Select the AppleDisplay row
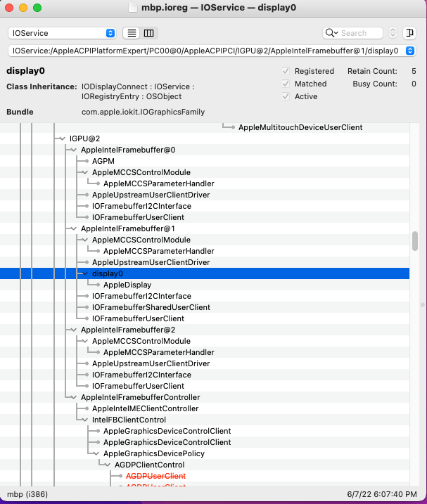This screenshot has width=427, height=504. pyautogui.click(x=205, y=285)
